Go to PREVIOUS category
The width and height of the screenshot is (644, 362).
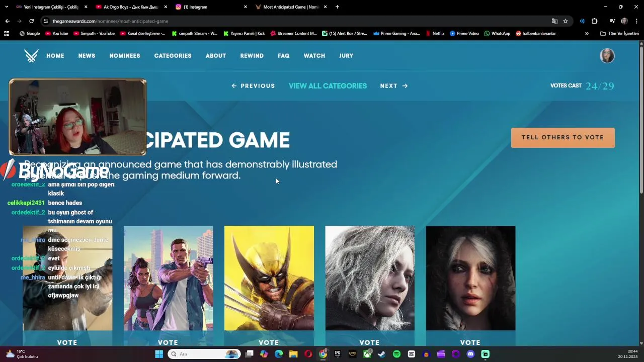point(253,86)
